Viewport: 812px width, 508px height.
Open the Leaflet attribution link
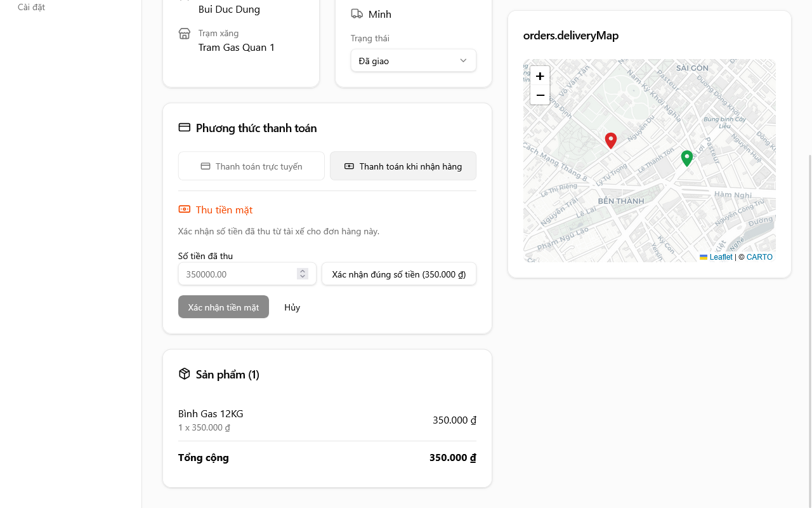[x=721, y=257]
